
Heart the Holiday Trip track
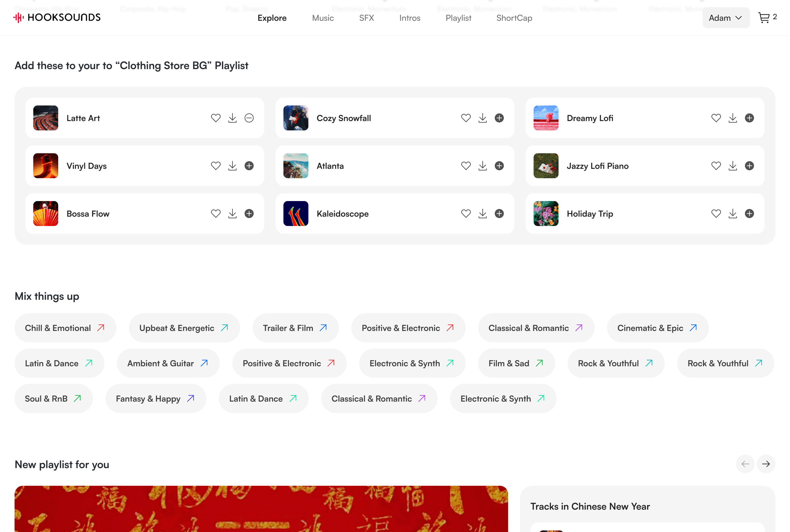point(716,214)
